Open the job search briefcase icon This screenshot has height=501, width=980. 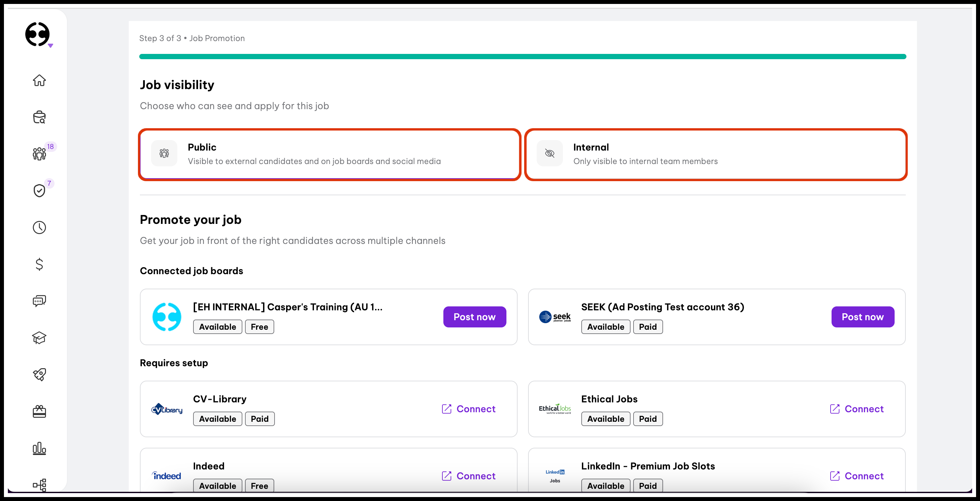tap(39, 117)
